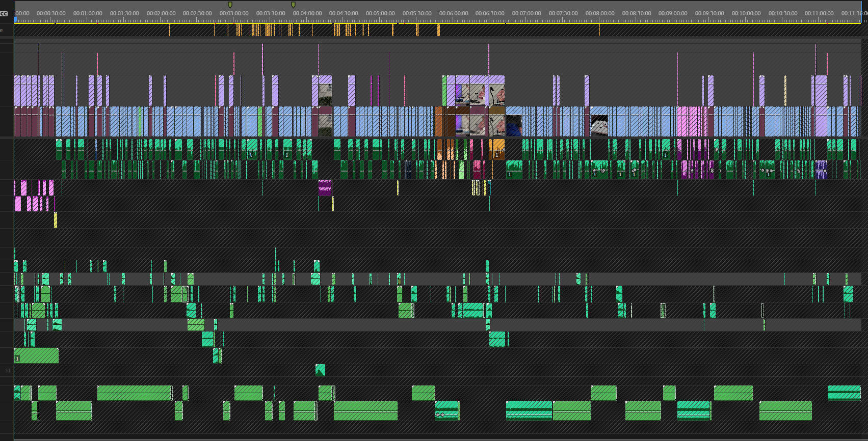Select the yellow clip just after 00:00:30
The height and width of the screenshot is (441, 868).
tap(56, 220)
